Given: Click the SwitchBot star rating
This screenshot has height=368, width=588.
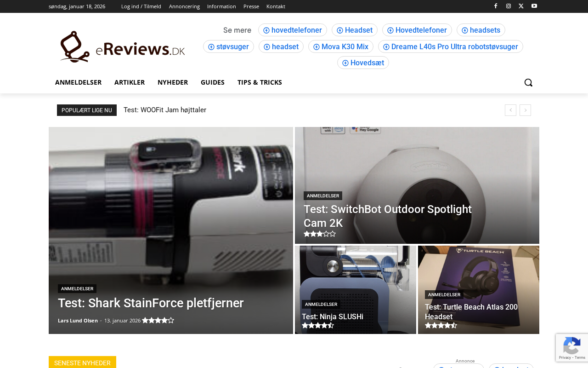Looking at the screenshot, I should coord(320,234).
